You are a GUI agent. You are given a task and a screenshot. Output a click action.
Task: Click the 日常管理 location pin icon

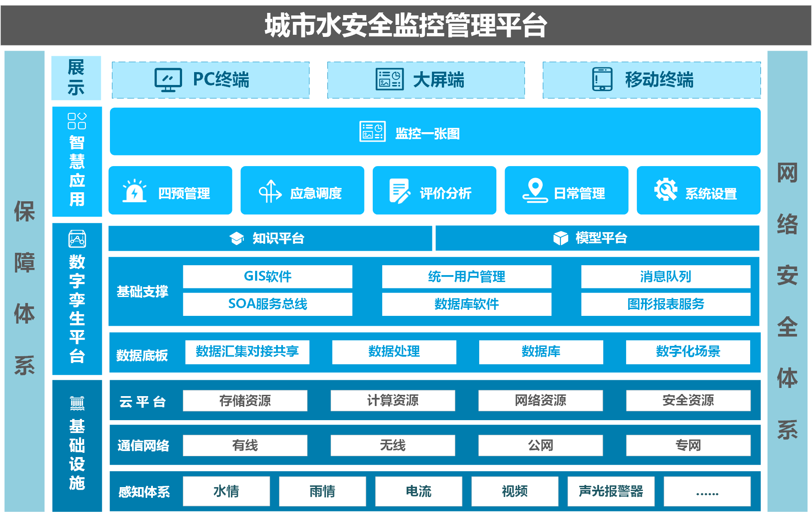tap(535, 191)
